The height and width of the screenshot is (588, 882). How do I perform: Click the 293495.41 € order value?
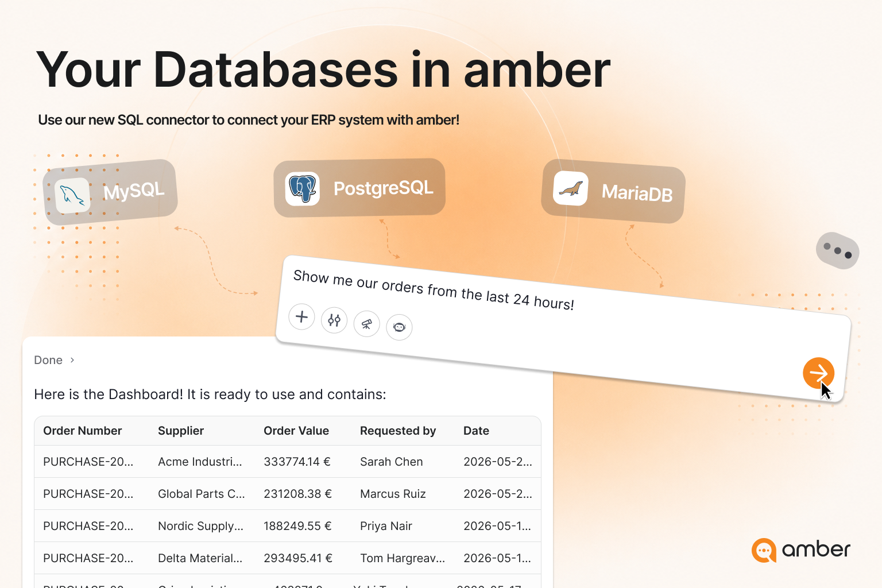click(x=299, y=558)
